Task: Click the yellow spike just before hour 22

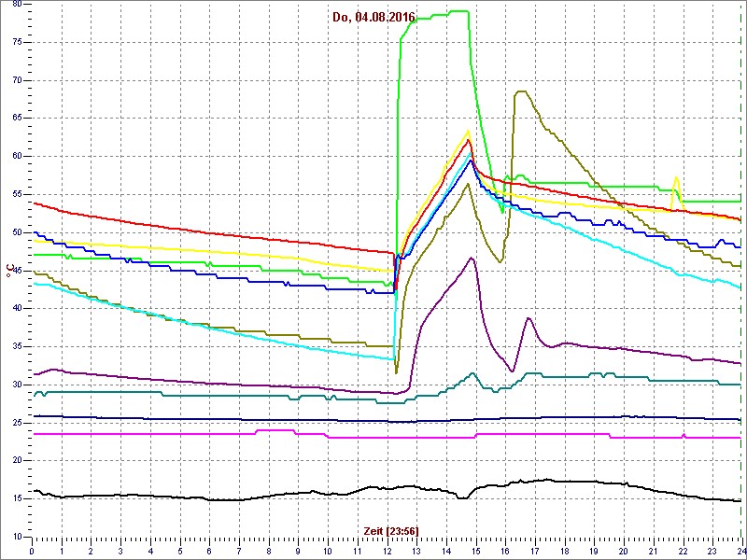Action: pos(677,177)
